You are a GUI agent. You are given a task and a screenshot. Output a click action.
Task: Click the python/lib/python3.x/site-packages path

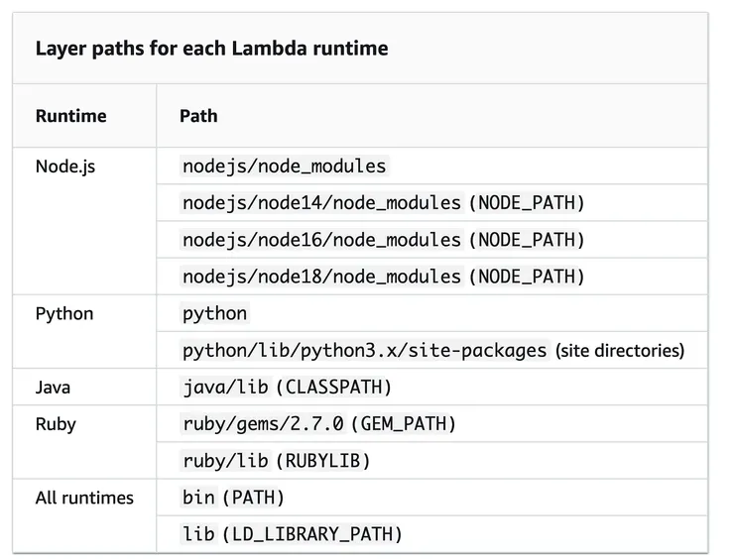pyautogui.click(x=365, y=351)
